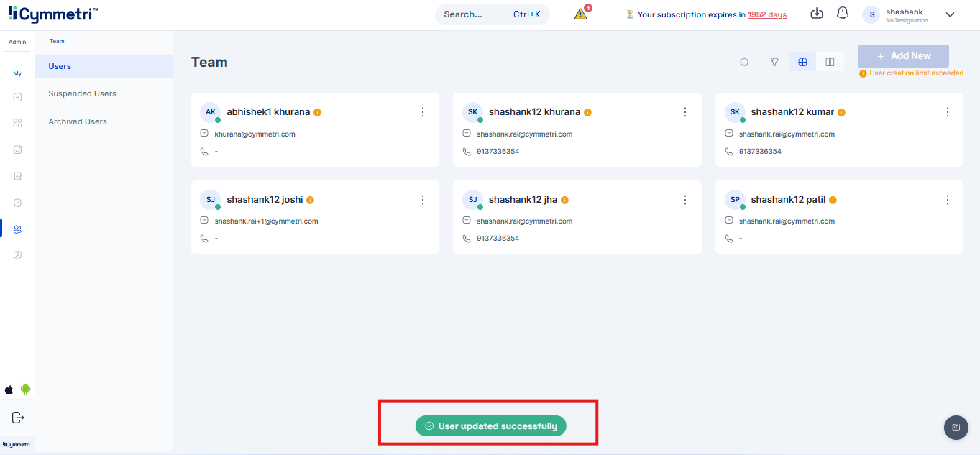Open options menu for abhishek1 khurana
The height and width of the screenshot is (455, 980).
423,112
